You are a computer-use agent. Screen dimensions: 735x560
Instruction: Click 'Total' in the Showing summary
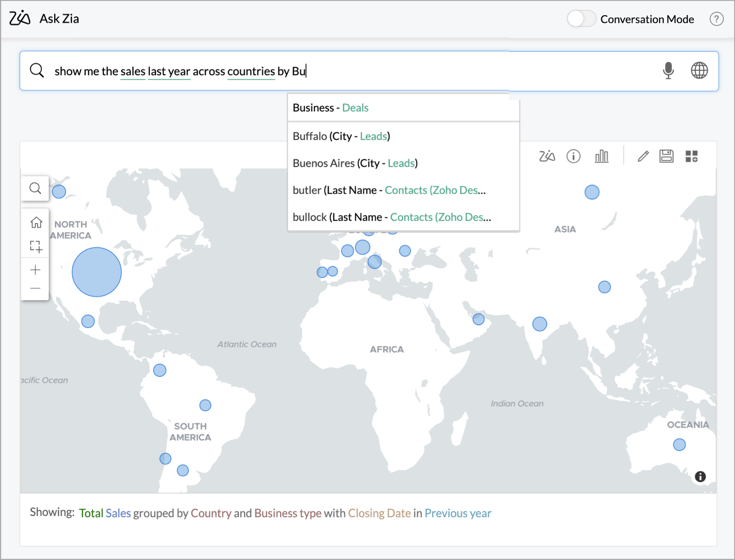[91, 513]
